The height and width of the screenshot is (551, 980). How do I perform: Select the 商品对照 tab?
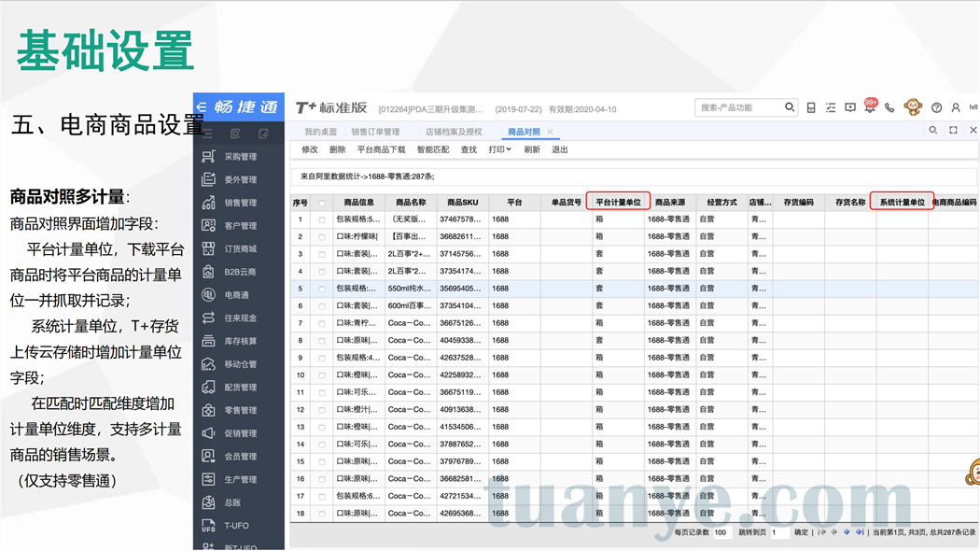[524, 132]
